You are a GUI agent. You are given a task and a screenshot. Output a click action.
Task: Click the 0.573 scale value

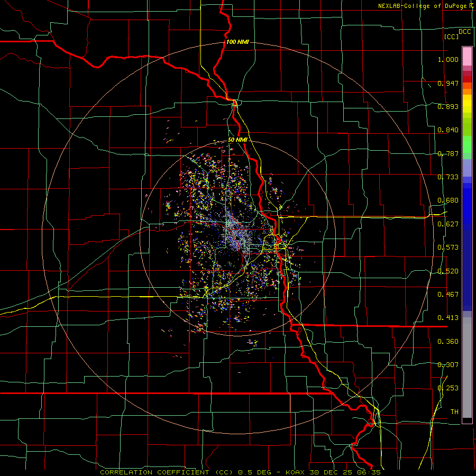448,248
